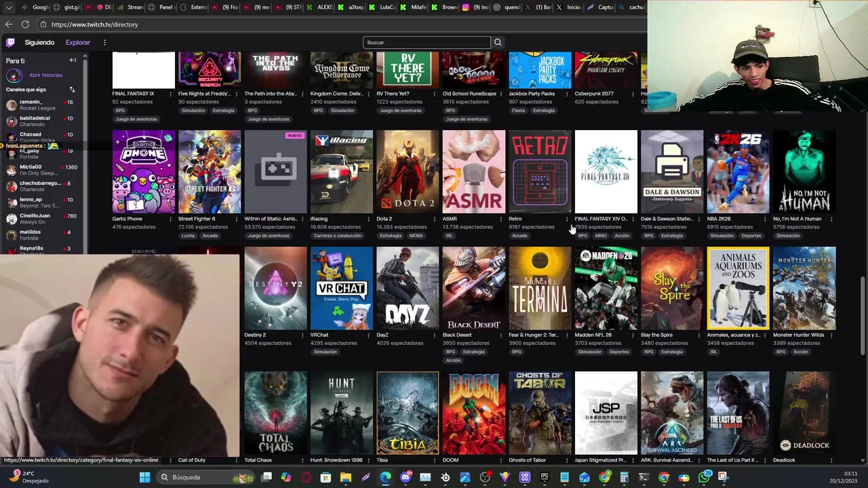Open Gartic Phone cover thumbnail
Image resolution: width=868 pixels, height=488 pixels.
(143, 171)
